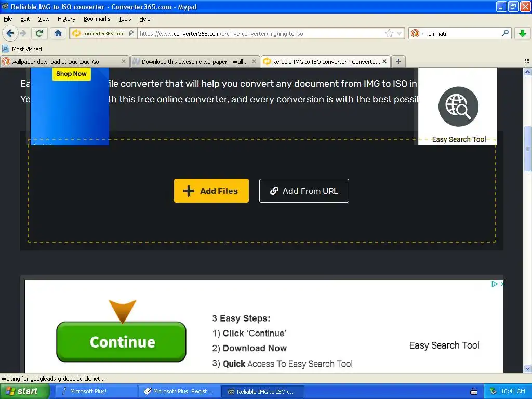The height and width of the screenshot is (399, 532).
Task: Click the scrollbar down arrow
Action: [x=528, y=368]
